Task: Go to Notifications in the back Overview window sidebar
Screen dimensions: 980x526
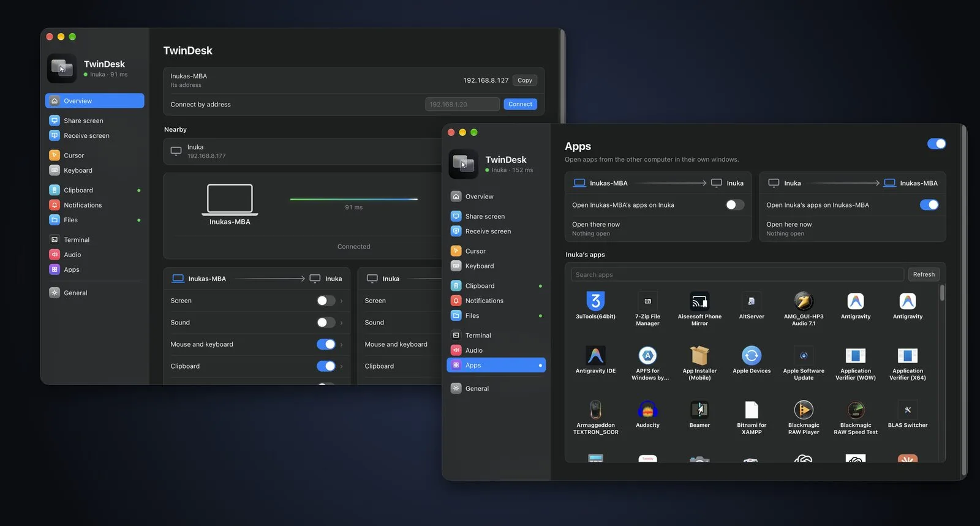Action: [x=95, y=205]
